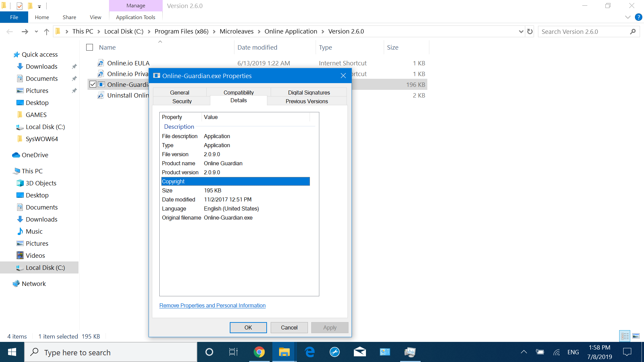Click the properties icon in quick access toolbar
This screenshot has width=644, height=362.
[19, 6]
